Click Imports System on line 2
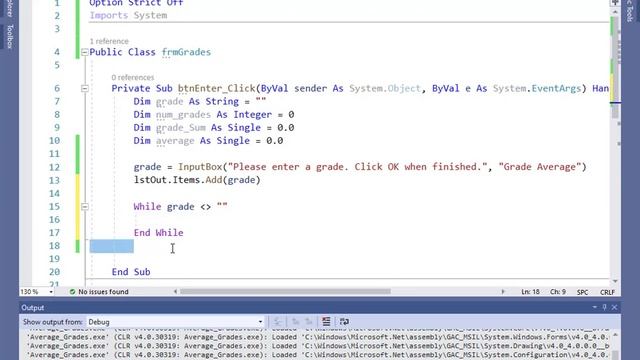The image size is (640, 360). coord(128,16)
